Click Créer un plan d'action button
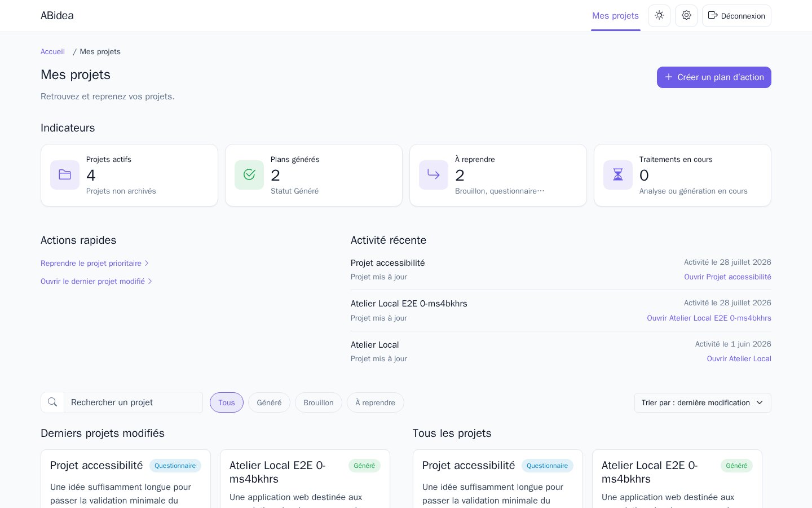 coord(714,77)
